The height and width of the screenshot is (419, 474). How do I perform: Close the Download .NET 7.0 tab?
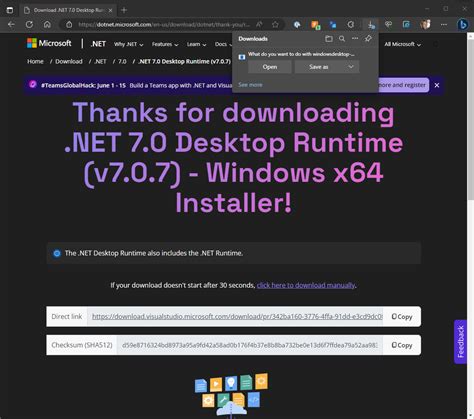[x=110, y=10]
